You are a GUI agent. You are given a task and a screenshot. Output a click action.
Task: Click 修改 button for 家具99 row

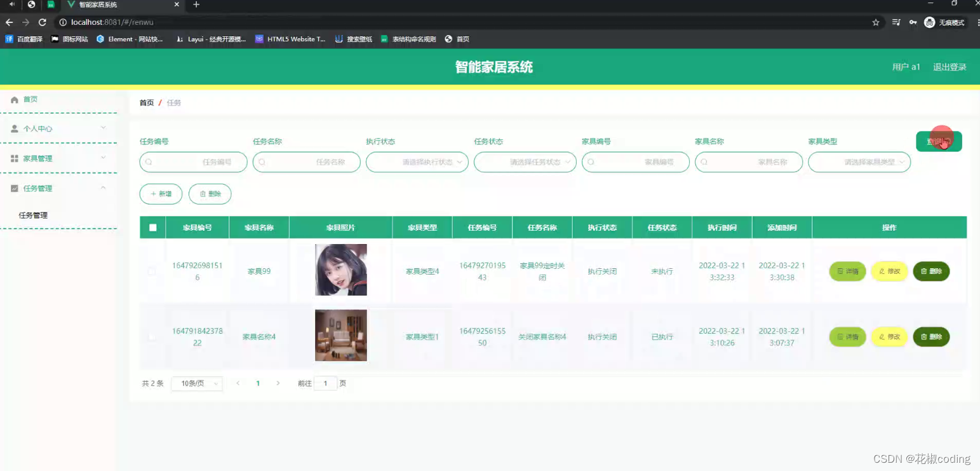[x=889, y=271]
